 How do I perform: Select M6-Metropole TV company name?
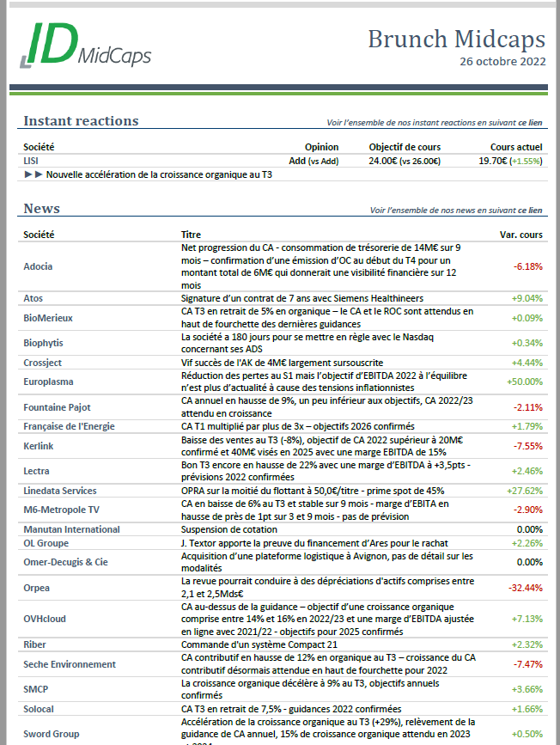pyautogui.click(x=62, y=510)
